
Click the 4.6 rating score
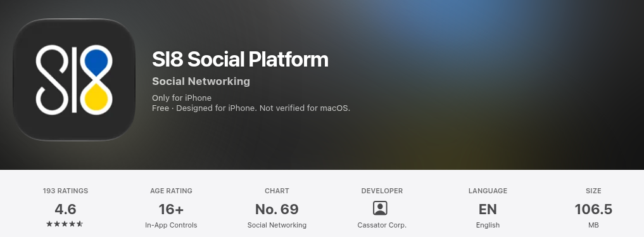coord(65,209)
